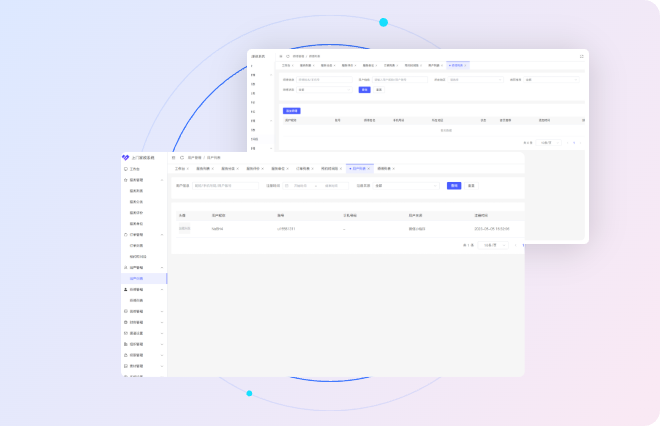Click the blue add button above back window table
Image resolution: width=660 pixels, height=426 pixels.
click(x=292, y=110)
